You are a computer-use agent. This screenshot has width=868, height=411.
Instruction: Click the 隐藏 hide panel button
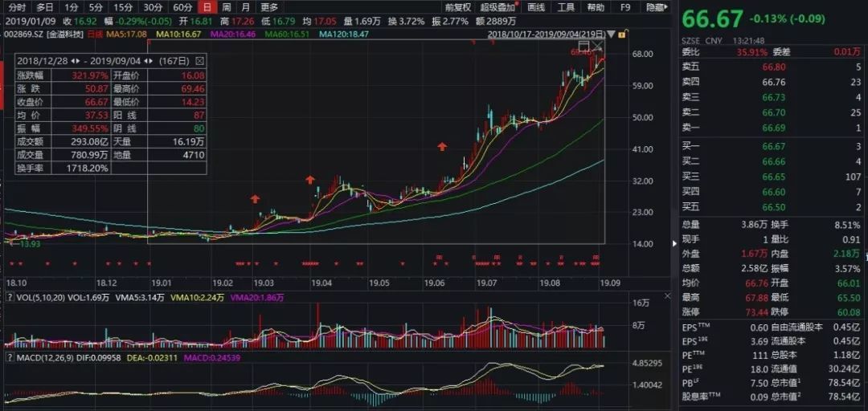(x=655, y=7)
